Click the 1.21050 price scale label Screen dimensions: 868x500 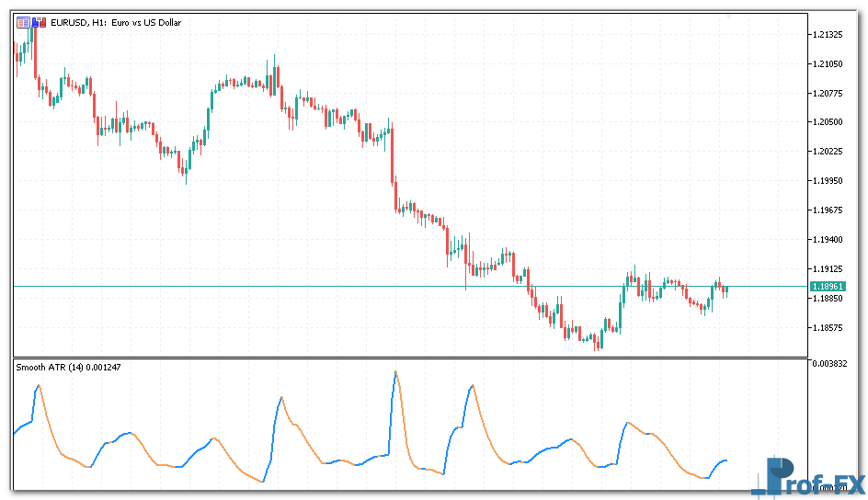pos(828,64)
